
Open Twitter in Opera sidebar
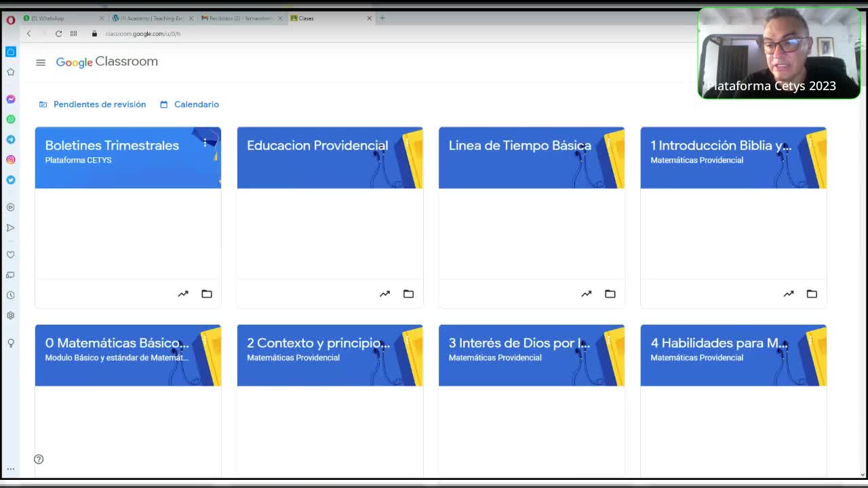click(x=11, y=180)
